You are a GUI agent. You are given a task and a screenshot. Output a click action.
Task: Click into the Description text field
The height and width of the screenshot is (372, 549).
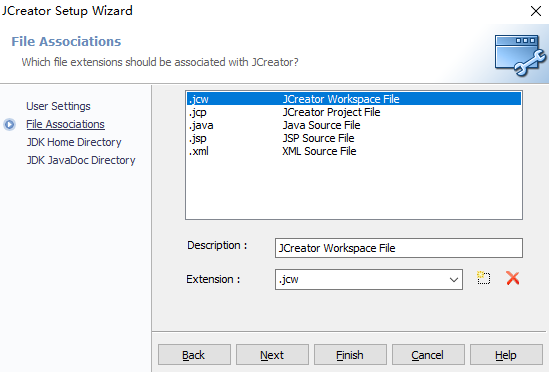click(x=399, y=248)
